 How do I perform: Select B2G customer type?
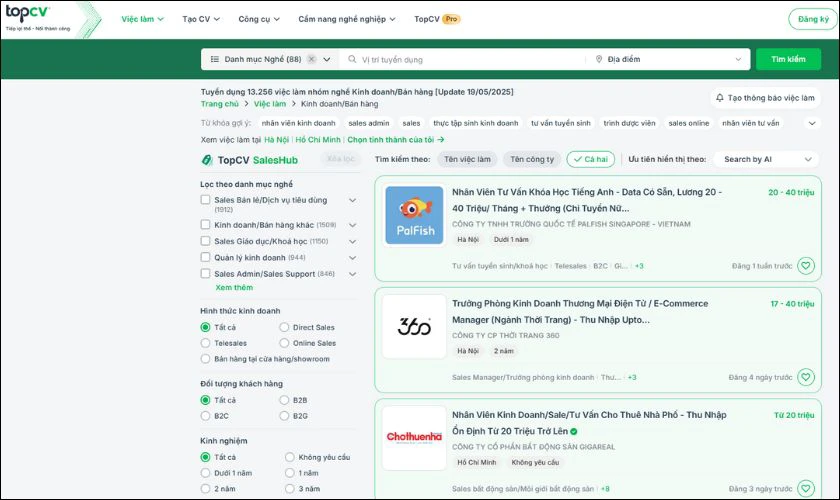click(x=284, y=415)
